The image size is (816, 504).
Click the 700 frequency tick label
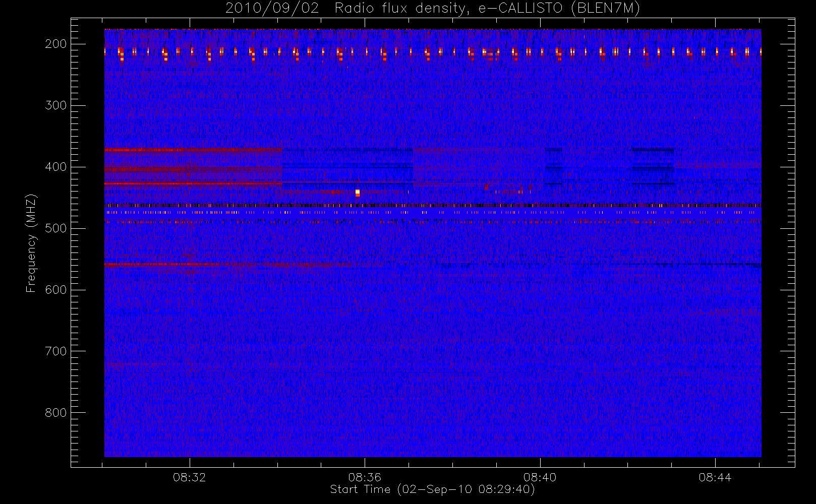[x=56, y=351]
